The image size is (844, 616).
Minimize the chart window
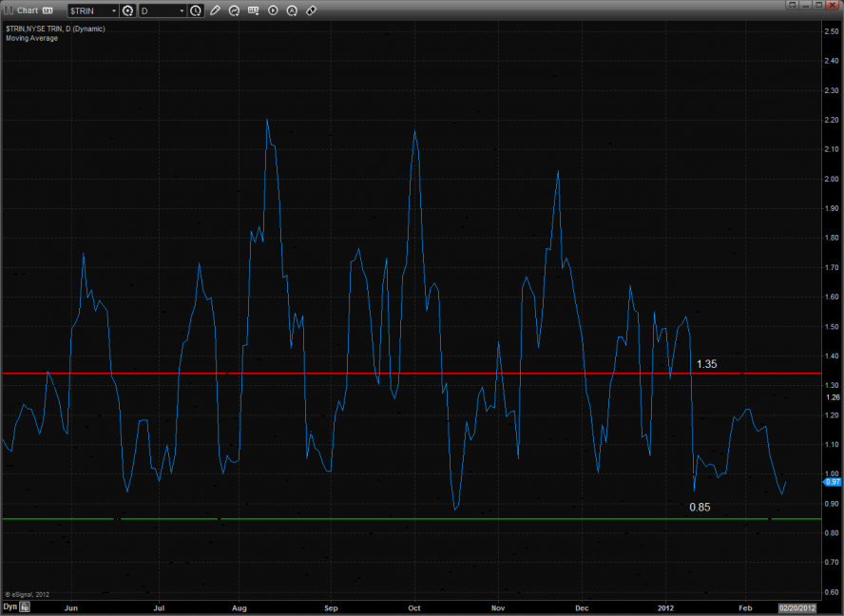[805, 5]
